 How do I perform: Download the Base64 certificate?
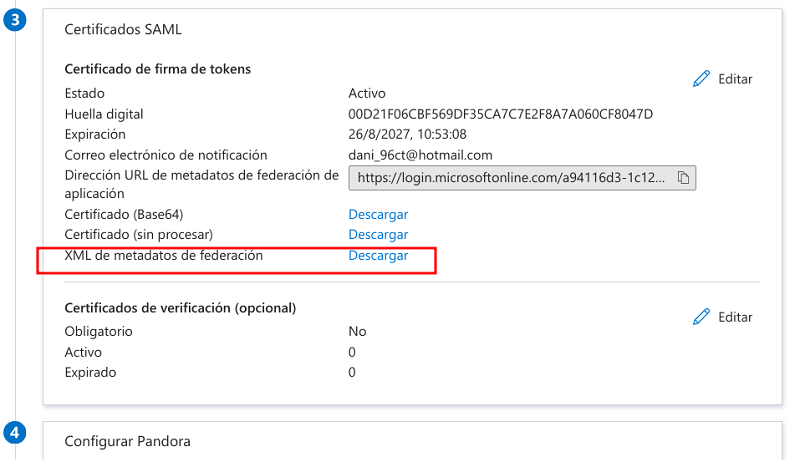pyautogui.click(x=378, y=215)
